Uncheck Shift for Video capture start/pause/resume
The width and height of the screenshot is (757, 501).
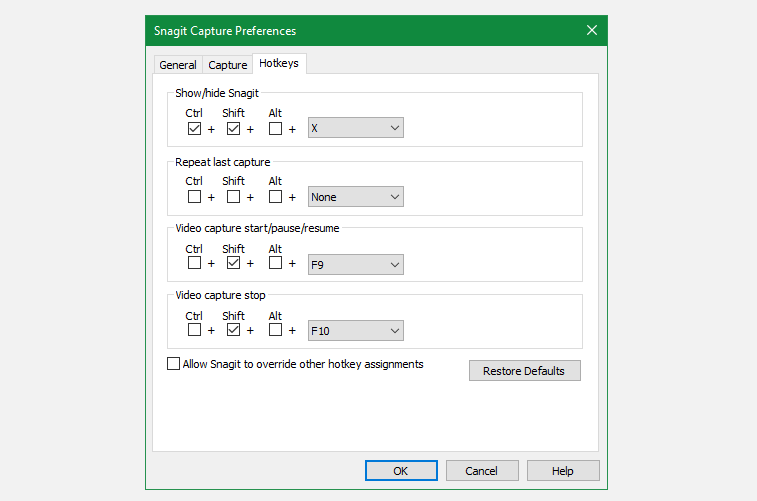233,263
